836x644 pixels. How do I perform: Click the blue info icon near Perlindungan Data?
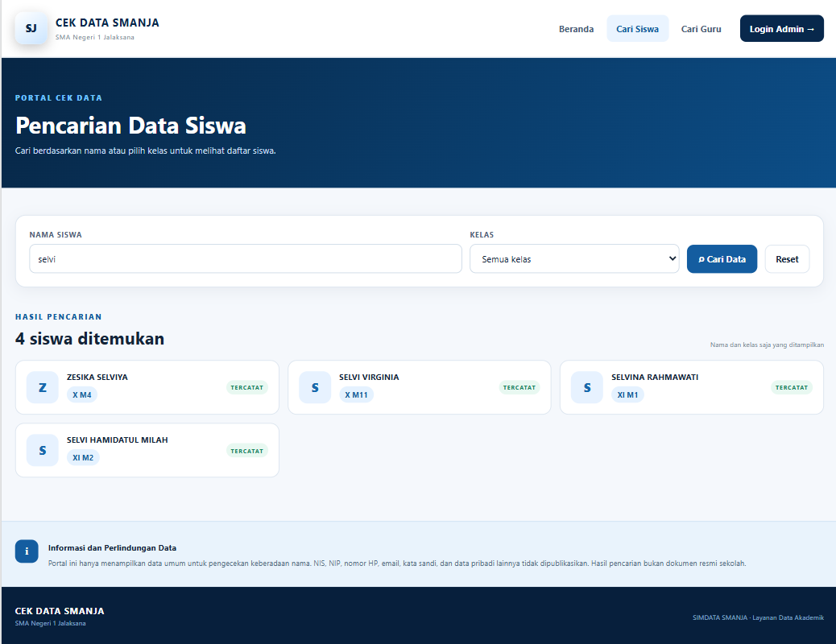(27, 551)
